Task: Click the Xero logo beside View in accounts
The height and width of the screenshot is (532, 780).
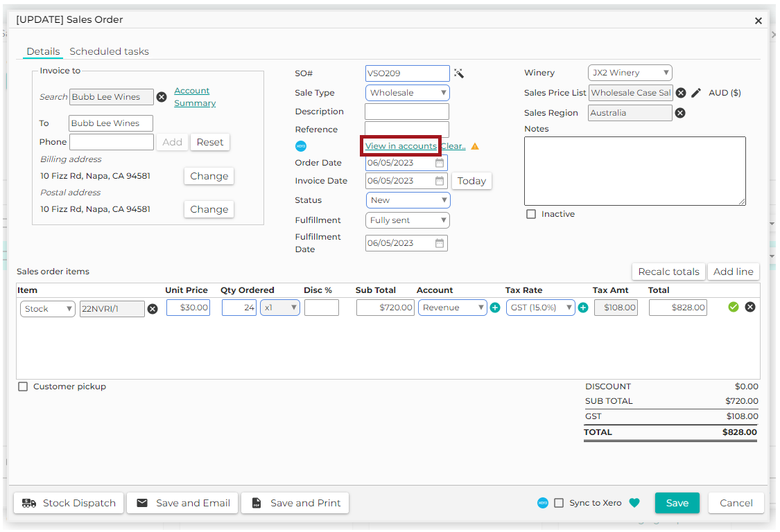Action: 301,146
